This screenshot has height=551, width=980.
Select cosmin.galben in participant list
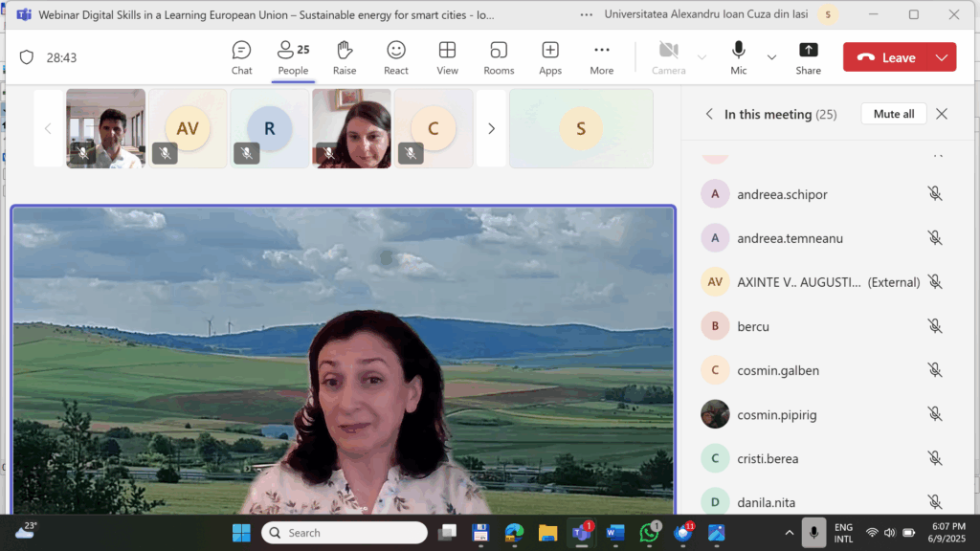click(777, 370)
